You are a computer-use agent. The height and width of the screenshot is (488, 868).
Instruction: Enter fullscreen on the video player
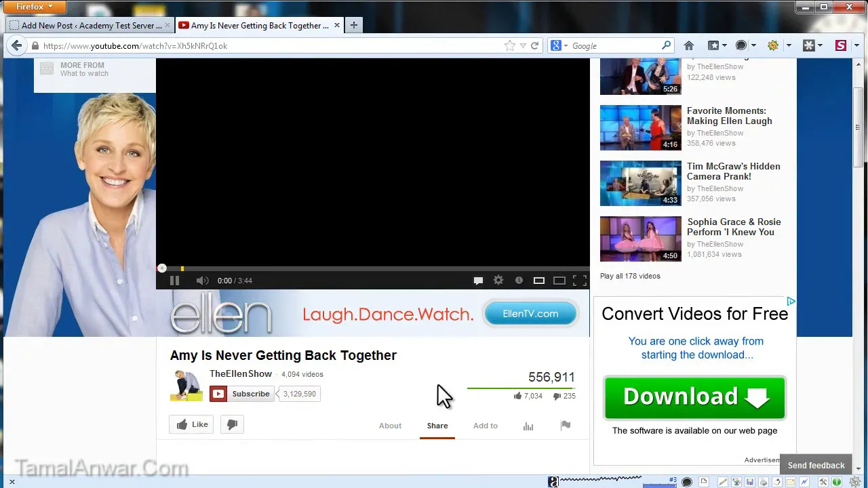580,281
